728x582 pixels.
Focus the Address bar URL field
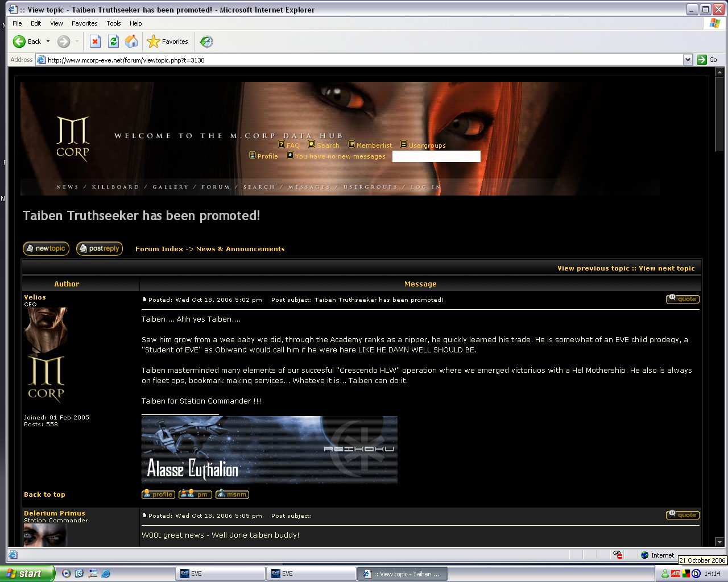pyautogui.click(x=359, y=60)
